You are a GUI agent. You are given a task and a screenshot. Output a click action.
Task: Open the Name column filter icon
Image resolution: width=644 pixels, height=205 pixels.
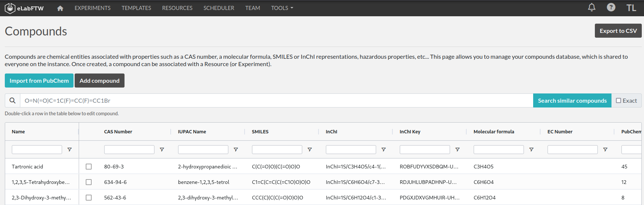pos(69,150)
